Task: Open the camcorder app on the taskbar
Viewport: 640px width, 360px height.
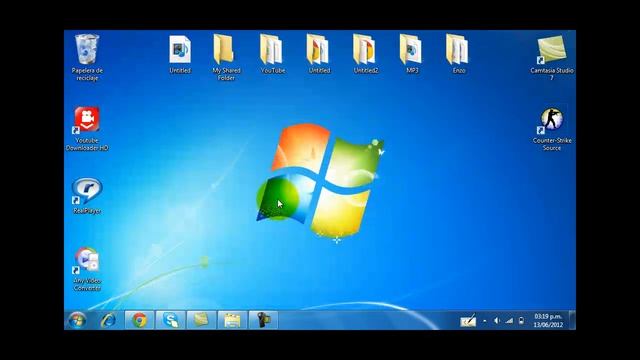Action: 263,320
